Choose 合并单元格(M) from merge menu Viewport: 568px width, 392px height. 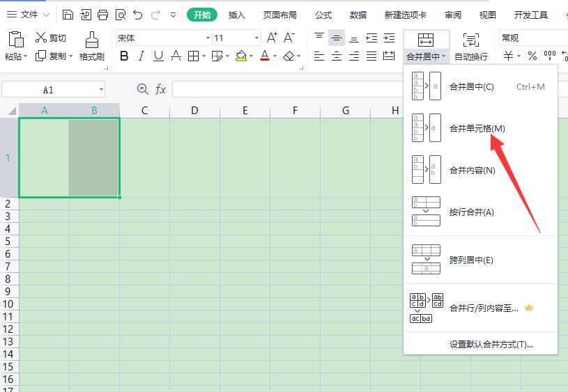pos(480,128)
